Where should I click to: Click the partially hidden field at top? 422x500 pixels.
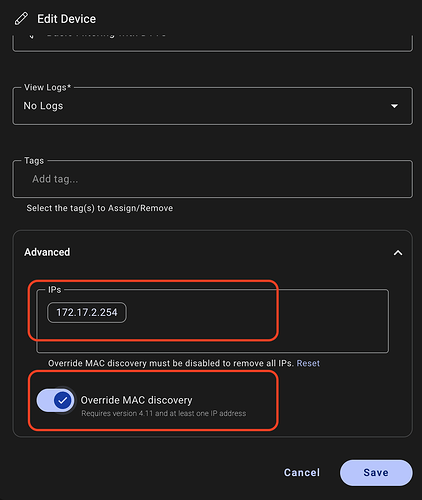[x=212, y=43]
